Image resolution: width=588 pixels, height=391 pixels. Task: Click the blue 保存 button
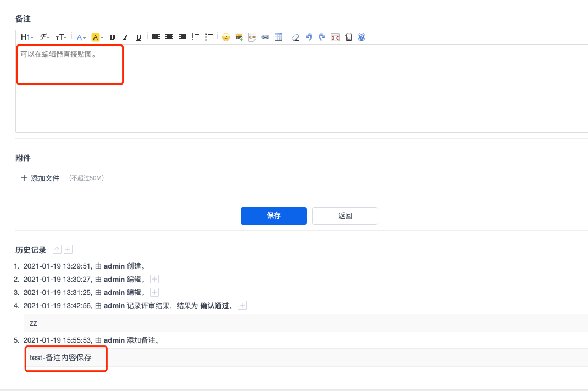[274, 216]
